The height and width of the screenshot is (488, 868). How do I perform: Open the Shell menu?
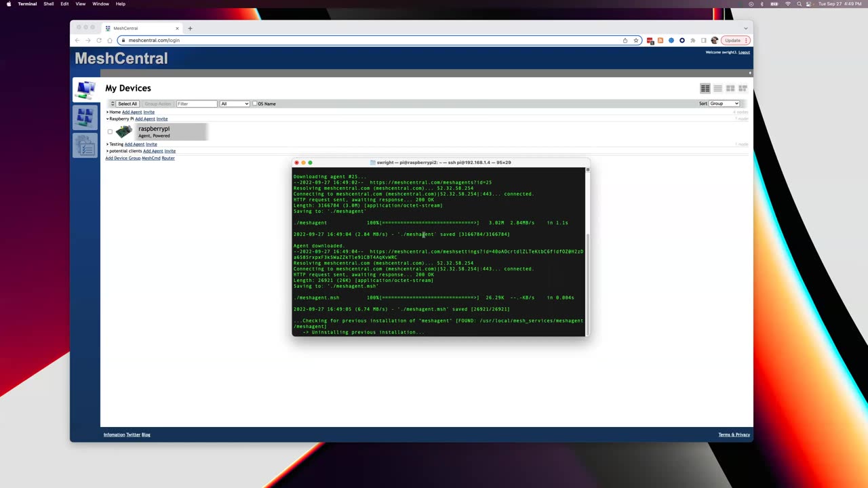[x=49, y=3]
